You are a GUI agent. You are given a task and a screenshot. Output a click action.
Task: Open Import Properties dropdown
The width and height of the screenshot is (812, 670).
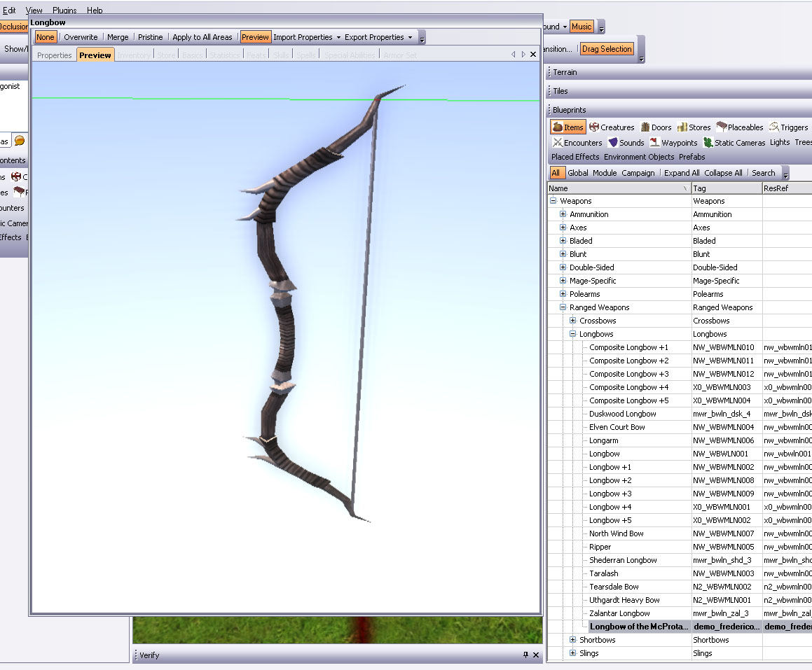pos(307,37)
